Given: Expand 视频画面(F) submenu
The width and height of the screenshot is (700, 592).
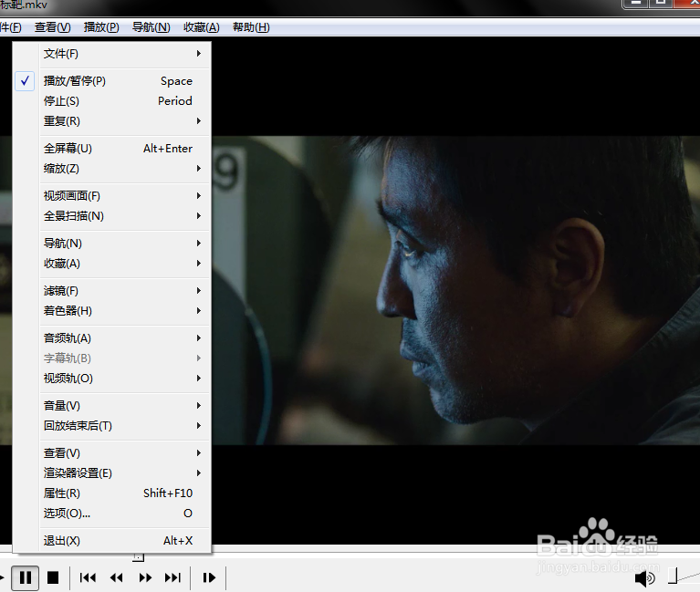Looking at the screenshot, I should [x=111, y=196].
